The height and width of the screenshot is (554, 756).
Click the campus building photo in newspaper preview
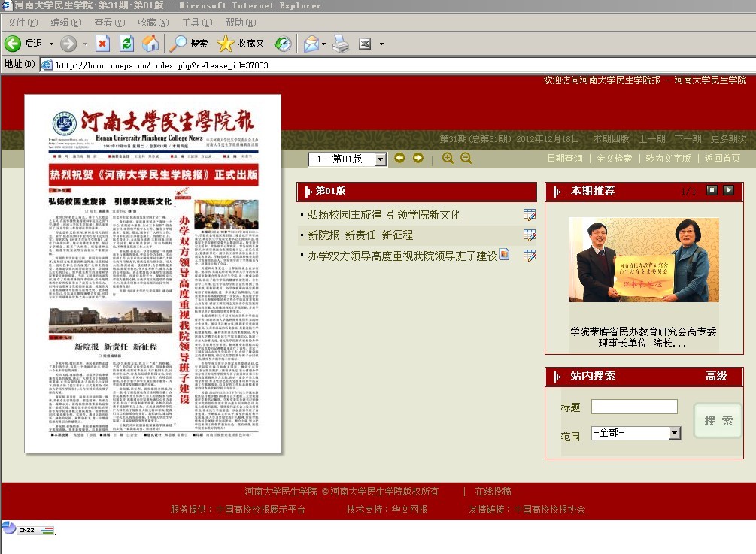tap(111, 317)
